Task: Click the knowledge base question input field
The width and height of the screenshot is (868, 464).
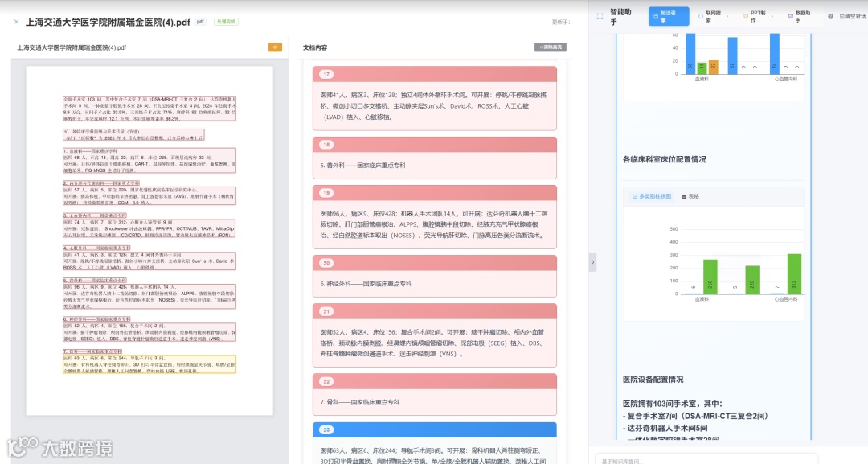Action: click(x=706, y=459)
